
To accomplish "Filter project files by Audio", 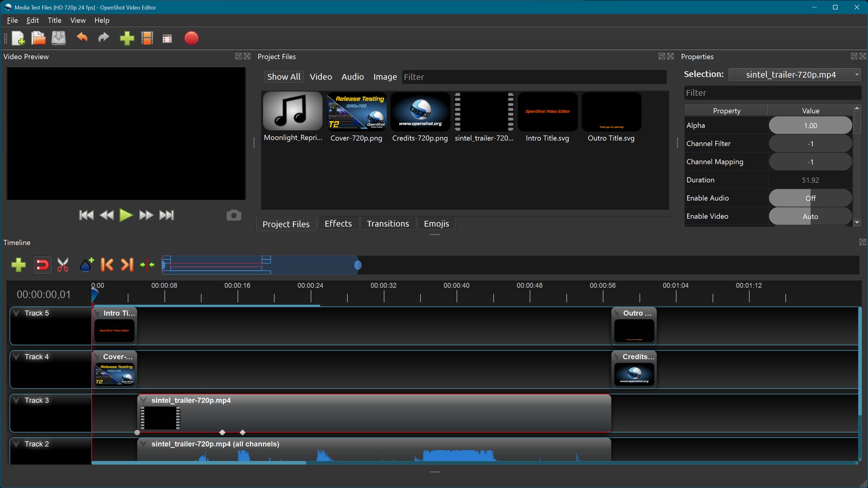I will click(x=352, y=77).
